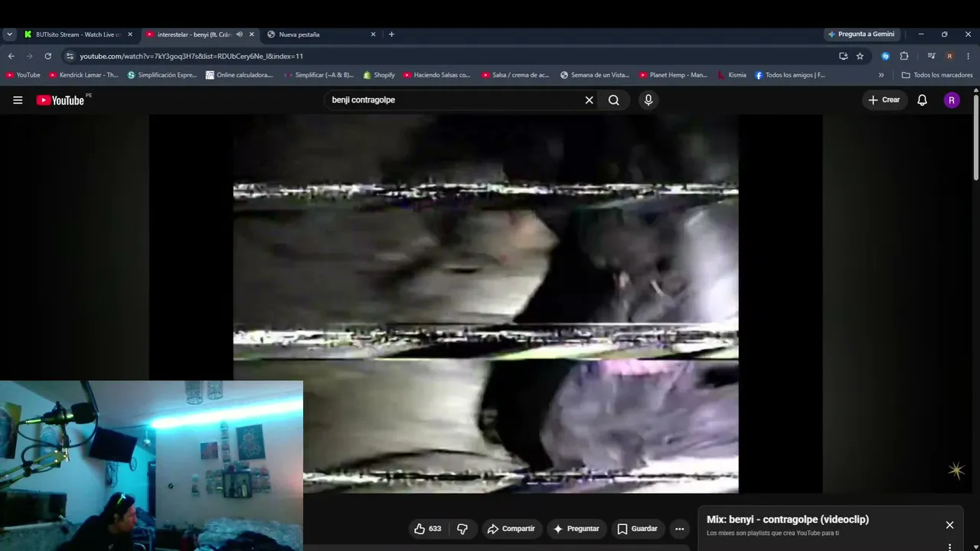
Task: Open more actions beside the Guardar button
Action: tap(679, 529)
